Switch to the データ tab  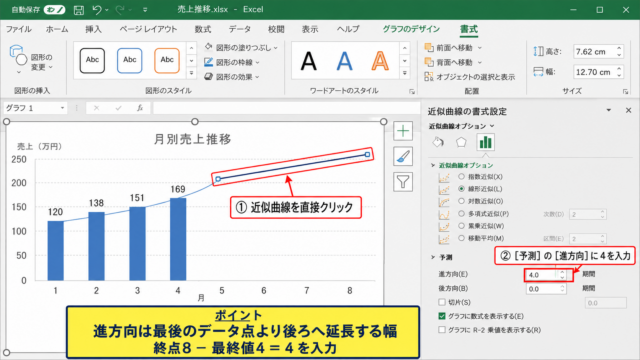coord(240,29)
